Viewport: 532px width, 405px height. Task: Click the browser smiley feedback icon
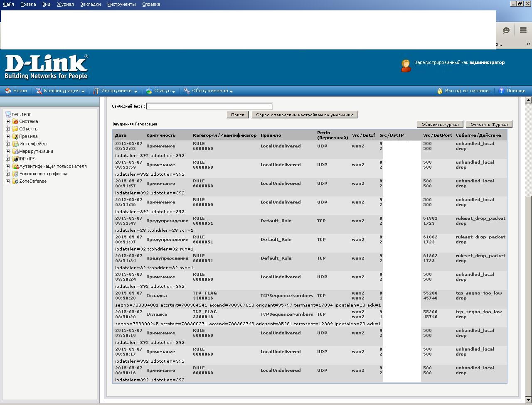pyautogui.click(x=506, y=30)
